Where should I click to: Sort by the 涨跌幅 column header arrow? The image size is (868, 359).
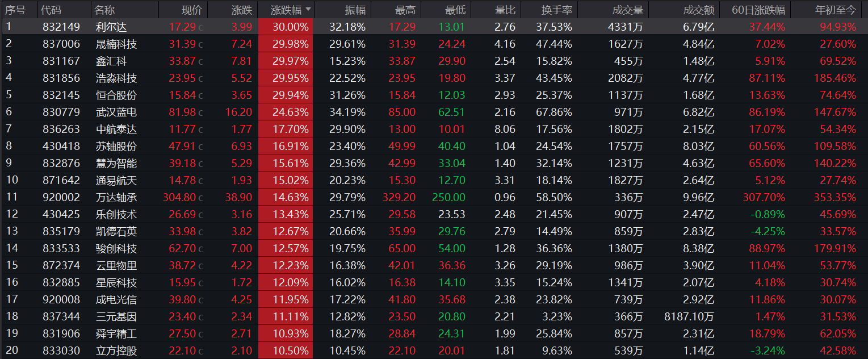[x=308, y=10]
